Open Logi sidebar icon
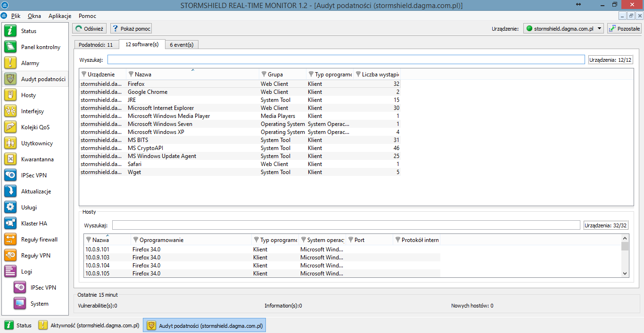The height and width of the screenshot is (333, 644). click(x=10, y=272)
